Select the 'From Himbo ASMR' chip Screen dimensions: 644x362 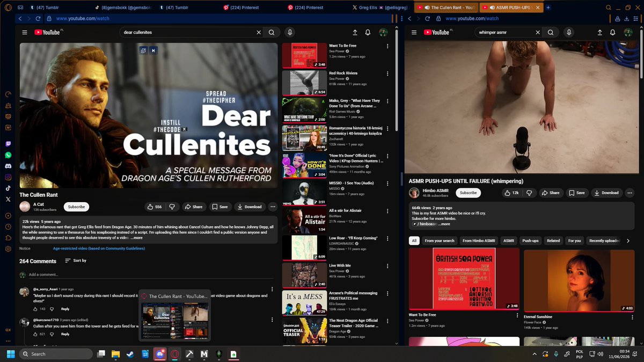pos(479,241)
